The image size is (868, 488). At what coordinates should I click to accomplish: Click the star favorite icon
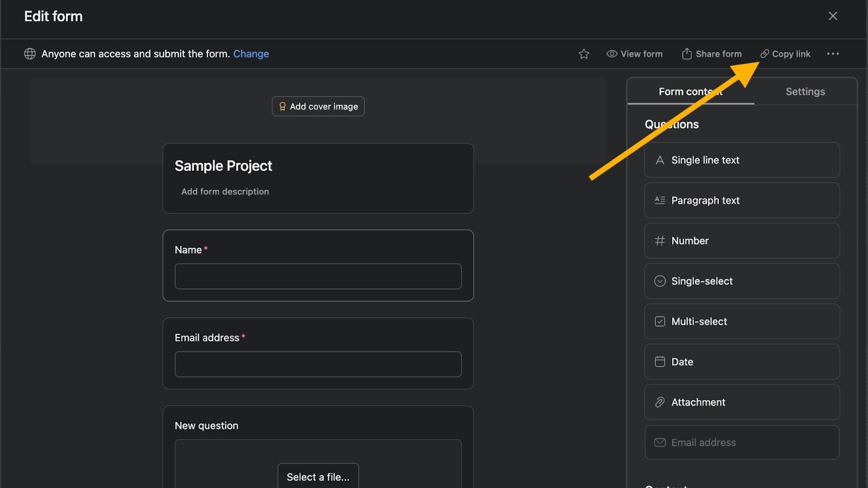coord(584,54)
